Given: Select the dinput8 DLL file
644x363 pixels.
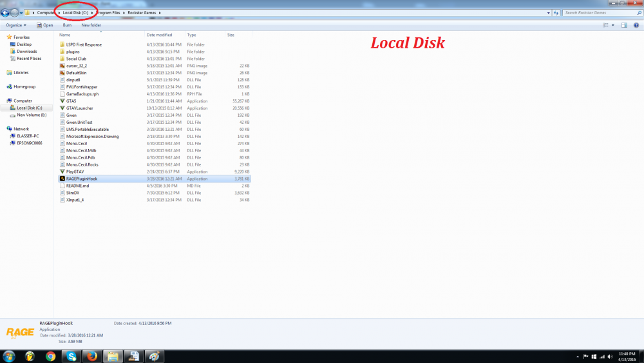Looking at the screenshot, I should point(73,80).
